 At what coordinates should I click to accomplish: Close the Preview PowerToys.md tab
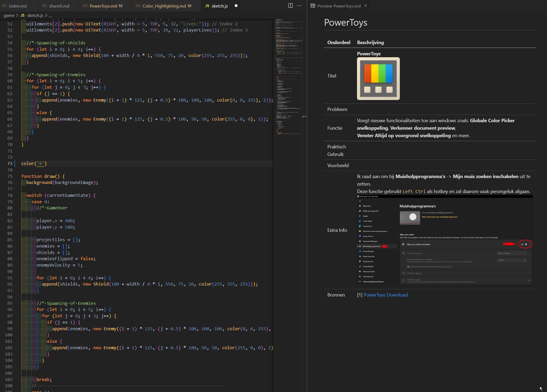[366, 6]
